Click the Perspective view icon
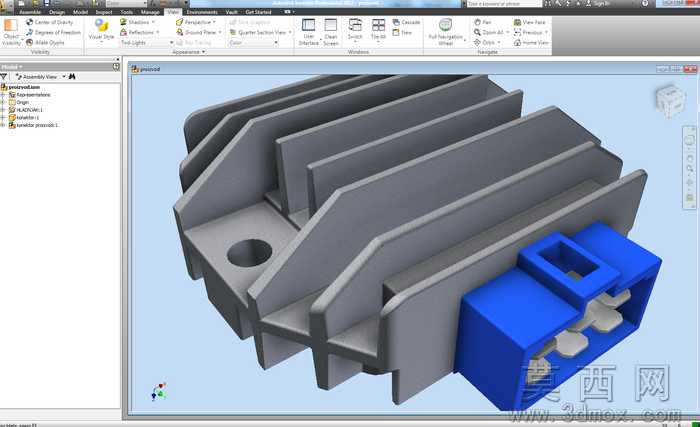This screenshot has width=700, height=427. [x=179, y=22]
